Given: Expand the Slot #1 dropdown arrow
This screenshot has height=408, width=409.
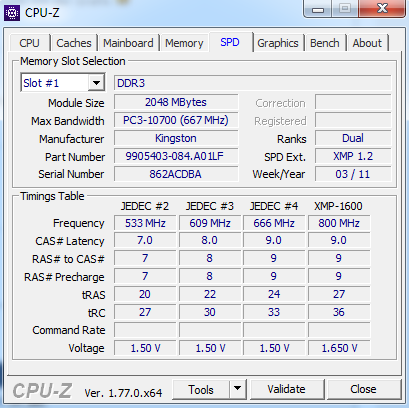Looking at the screenshot, I should 96,83.
